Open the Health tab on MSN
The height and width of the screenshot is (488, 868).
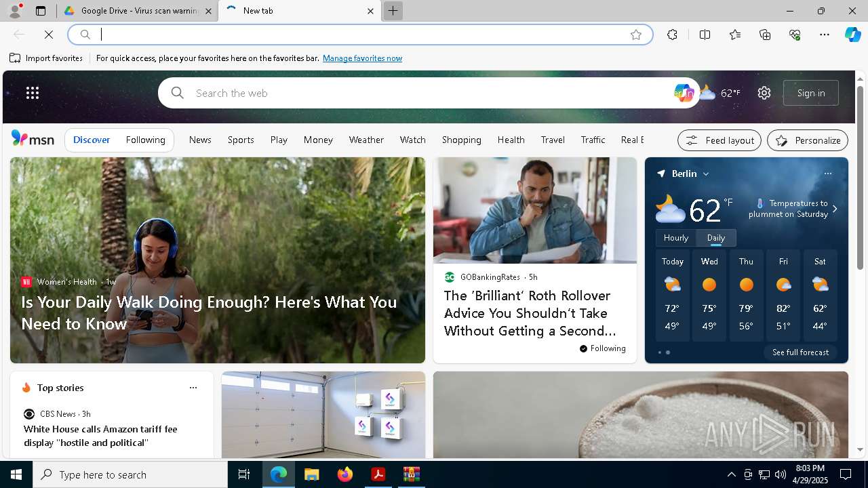[x=511, y=140]
